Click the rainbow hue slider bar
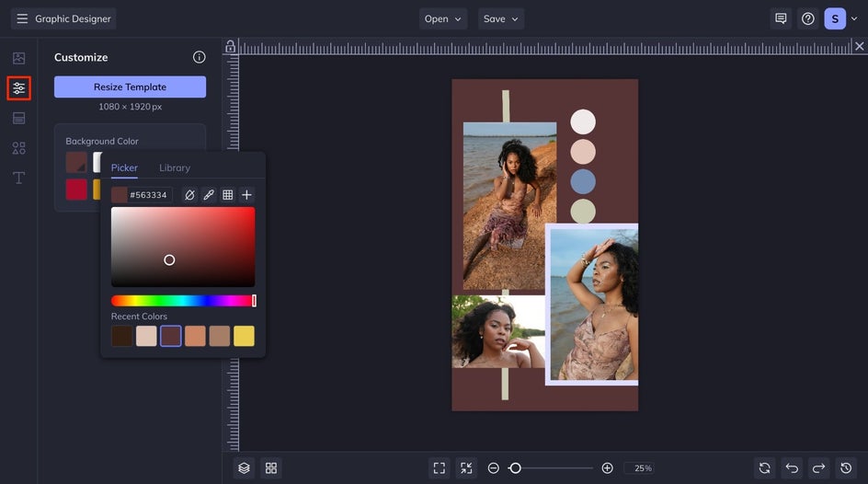868x484 pixels. coord(183,301)
